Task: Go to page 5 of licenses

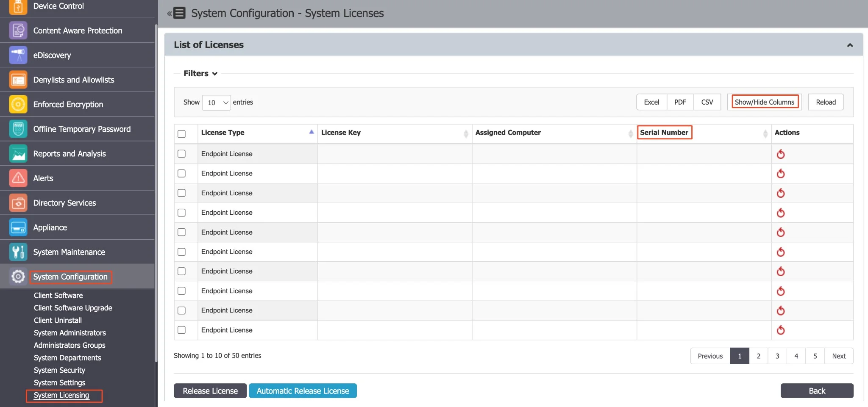Action: (x=815, y=356)
